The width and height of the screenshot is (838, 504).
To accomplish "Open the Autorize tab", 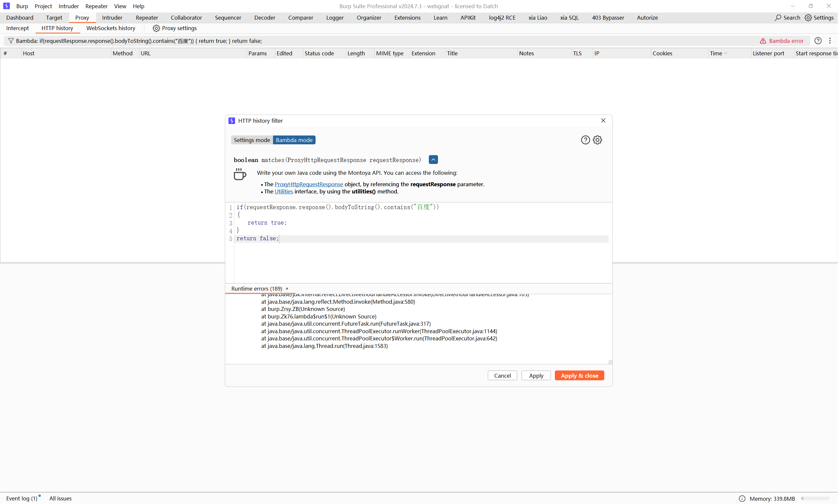I will (x=647, y=18).
